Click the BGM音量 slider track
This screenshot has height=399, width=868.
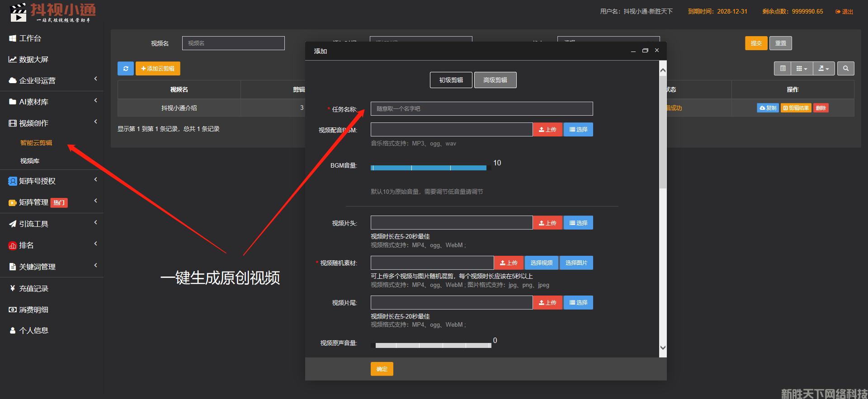point(429,168)
